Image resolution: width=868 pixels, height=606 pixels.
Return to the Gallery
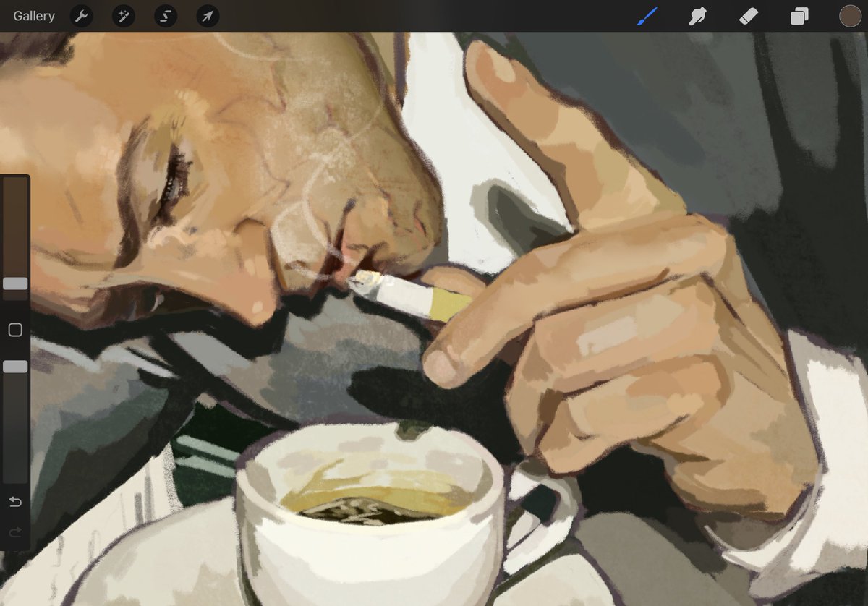[34, 16]
